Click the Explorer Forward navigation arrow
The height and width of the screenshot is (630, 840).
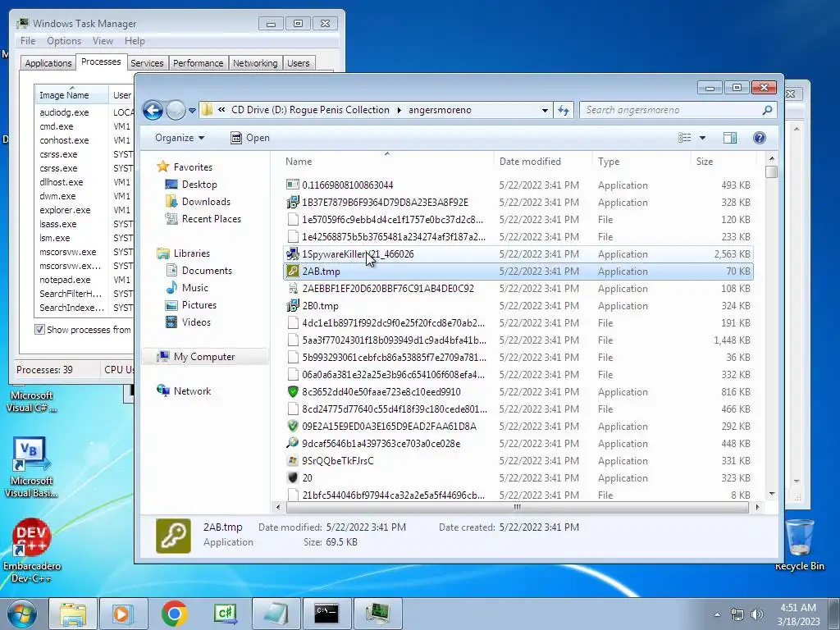tap(176, 111)
